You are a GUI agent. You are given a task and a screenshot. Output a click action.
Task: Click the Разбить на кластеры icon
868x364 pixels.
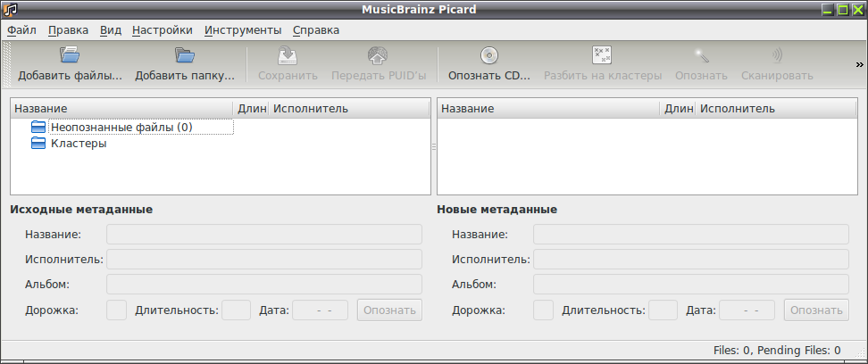(x=602, y=54)
